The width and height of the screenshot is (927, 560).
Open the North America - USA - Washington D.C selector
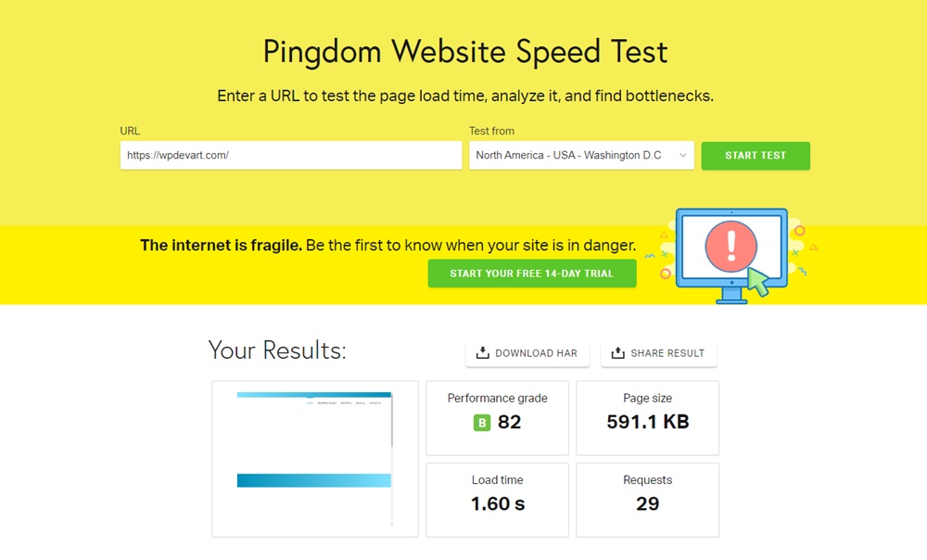click(x=581, y=156)
